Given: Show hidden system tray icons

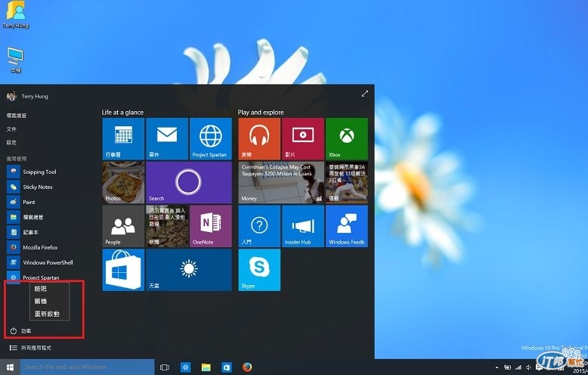Looking at the screenshot, I should click(497, 367).
